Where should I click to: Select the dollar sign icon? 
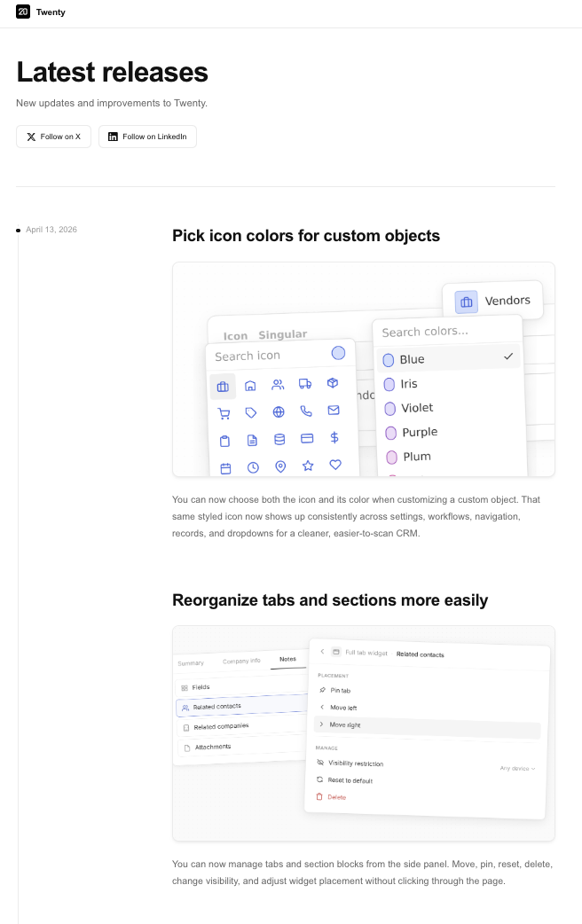334,437
